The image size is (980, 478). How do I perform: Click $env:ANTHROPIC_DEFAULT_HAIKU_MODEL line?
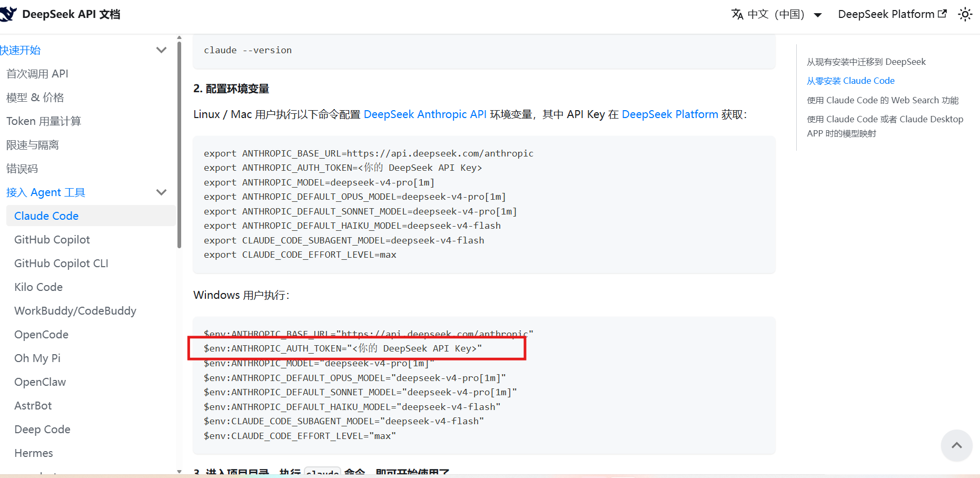click(352, 407)
